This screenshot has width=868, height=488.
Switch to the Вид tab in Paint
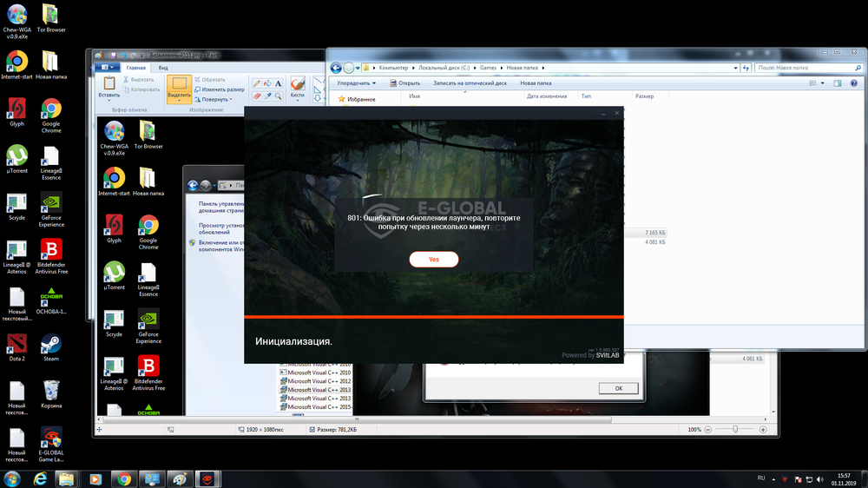point(162,67)
